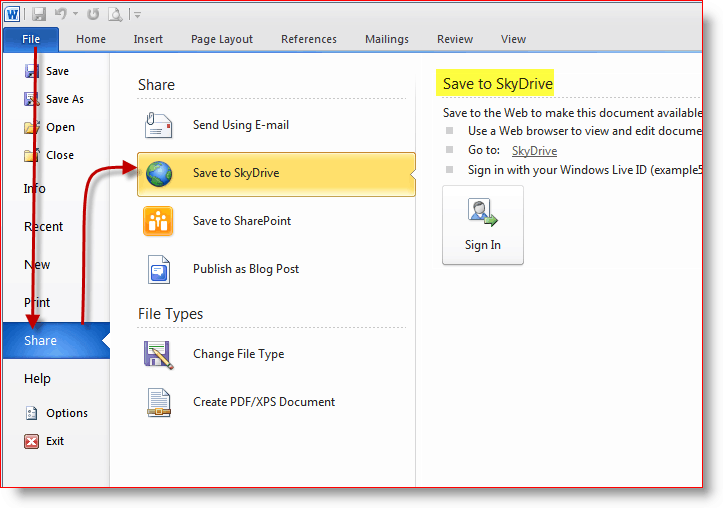723x508 pixels.
Task: Click the Create PDF/XPS Document icon
Action: tap(159, 402)
